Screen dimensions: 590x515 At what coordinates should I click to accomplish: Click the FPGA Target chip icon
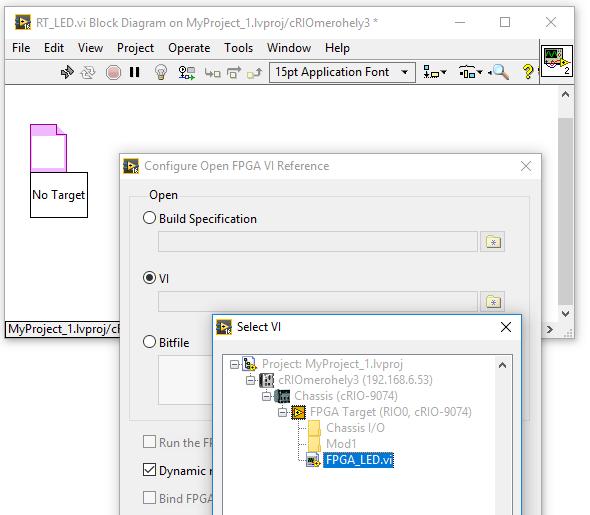(x=298, y=412)
